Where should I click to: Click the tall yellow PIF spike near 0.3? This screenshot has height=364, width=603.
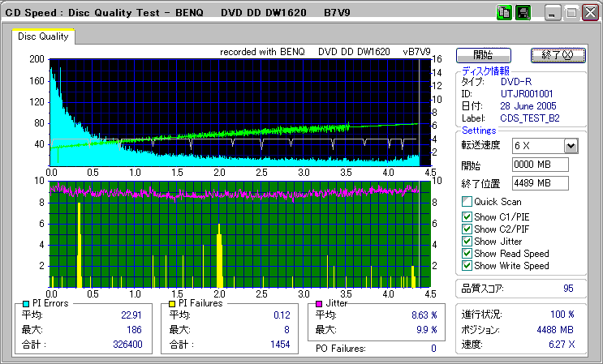pyautogui.click(x=80, y=245)
